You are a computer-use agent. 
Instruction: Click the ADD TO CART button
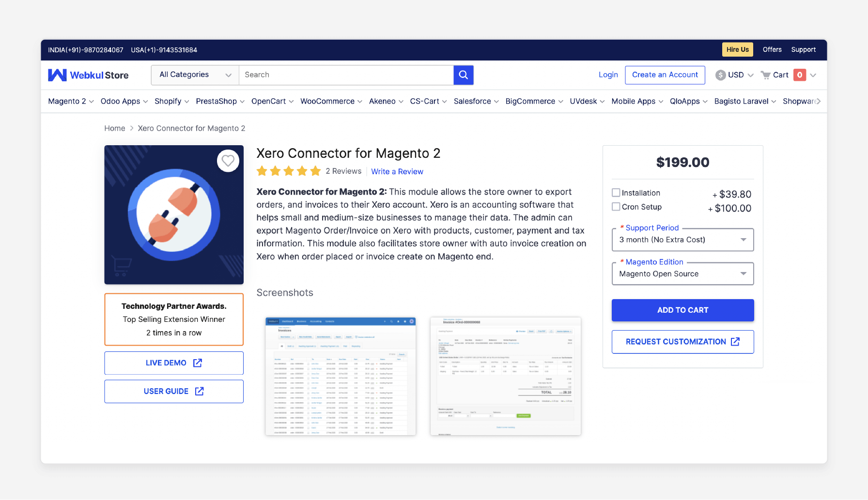coord(683,310)
